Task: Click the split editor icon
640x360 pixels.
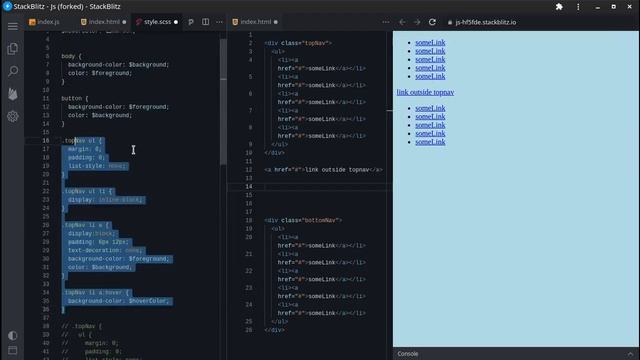Action: (x=205, y=22)
